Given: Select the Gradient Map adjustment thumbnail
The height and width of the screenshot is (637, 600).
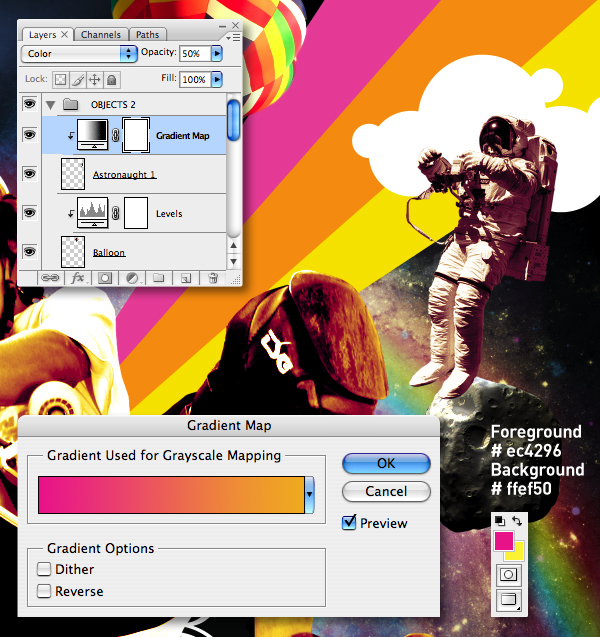Looking at the screenshot, I should click(93, 135).
